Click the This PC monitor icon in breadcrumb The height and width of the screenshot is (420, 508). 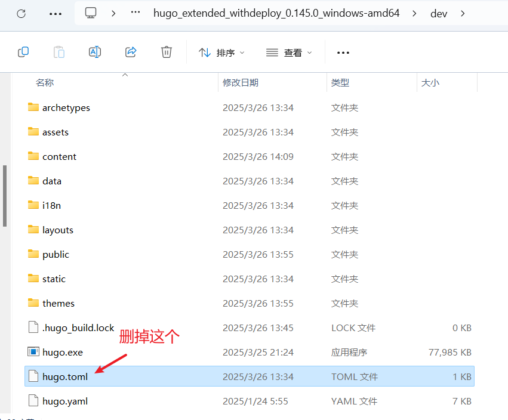(91, 13)
